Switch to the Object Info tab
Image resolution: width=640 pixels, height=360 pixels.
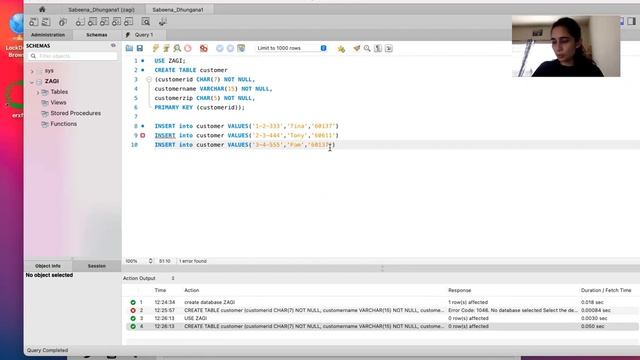click(x=48, y=266)
